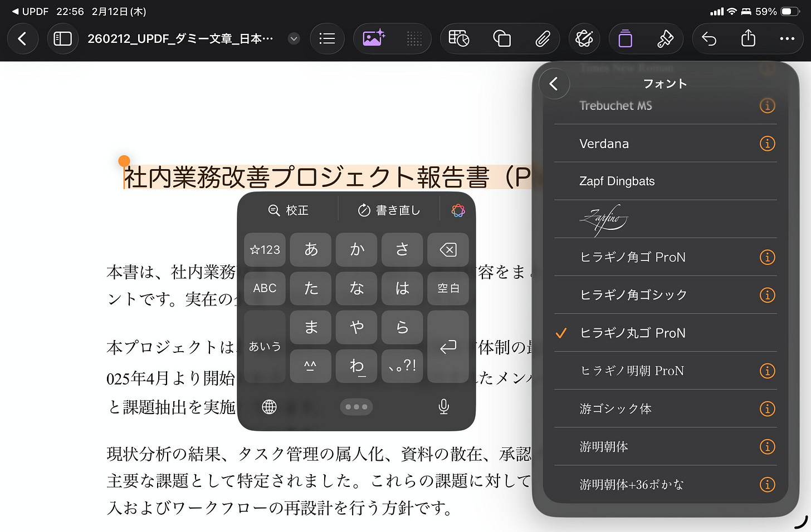This screenshot has height=532, width=811.
Task: Open the table and chart insert tool
Action: pyautogui.click(x=458, y=38)
